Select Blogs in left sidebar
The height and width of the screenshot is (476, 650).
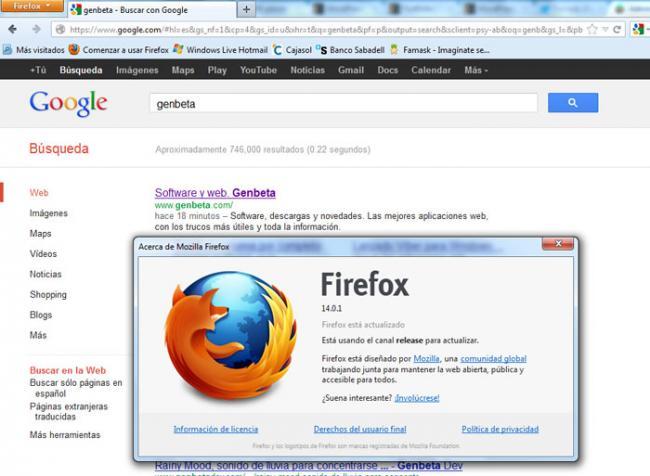(x=41, y=315)
